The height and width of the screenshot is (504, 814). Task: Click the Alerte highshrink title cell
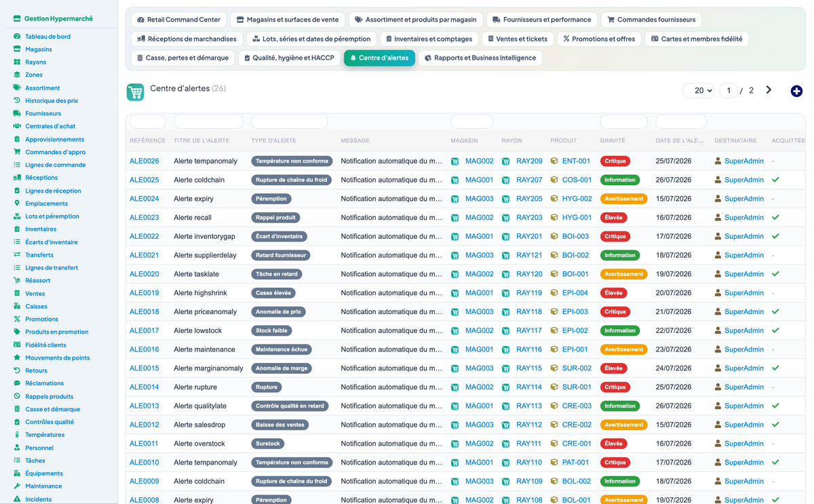pyautogui.click(x=200, y=293)
